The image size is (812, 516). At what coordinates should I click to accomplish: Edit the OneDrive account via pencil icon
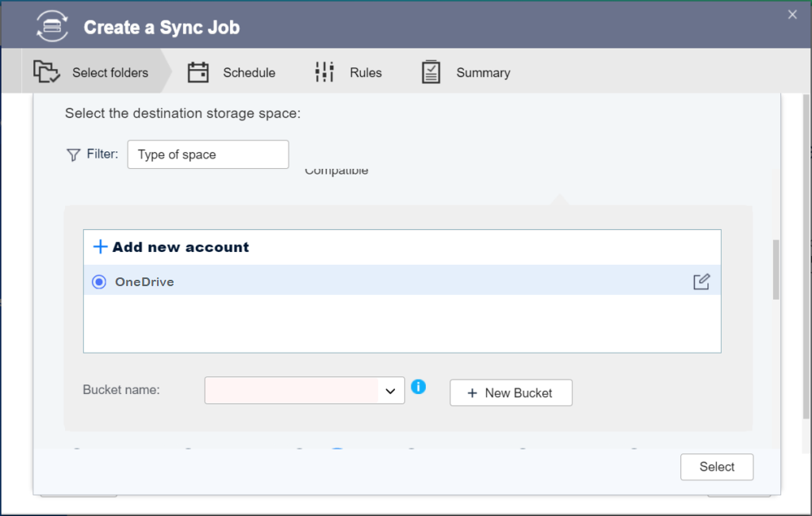tap(701, 281)
